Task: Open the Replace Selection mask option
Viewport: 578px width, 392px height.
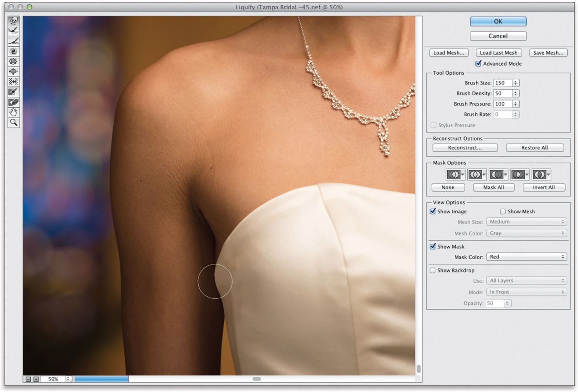Action: [x=456, y=175]
